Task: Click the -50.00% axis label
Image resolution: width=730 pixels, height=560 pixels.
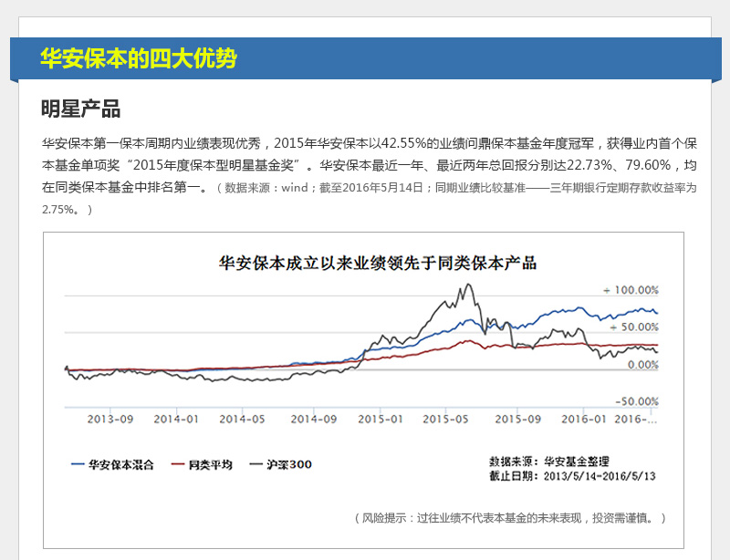Action: tap(637, 401)
